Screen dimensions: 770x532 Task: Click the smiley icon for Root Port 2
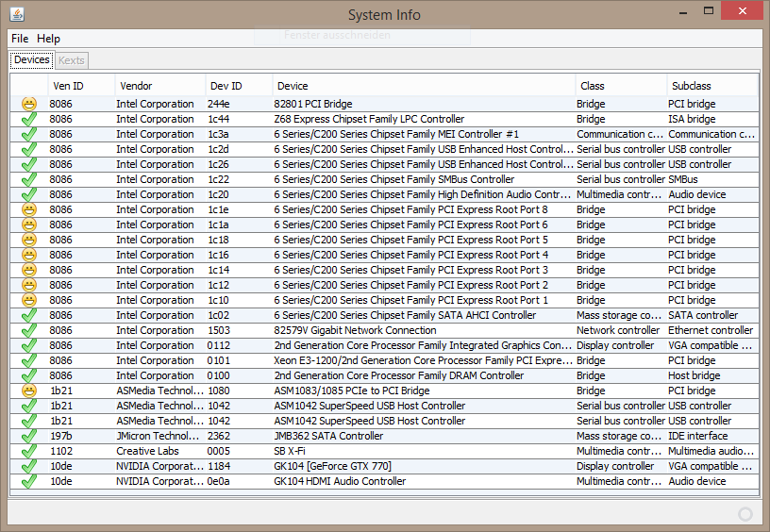pyautogui.click(x=29, y=285)
